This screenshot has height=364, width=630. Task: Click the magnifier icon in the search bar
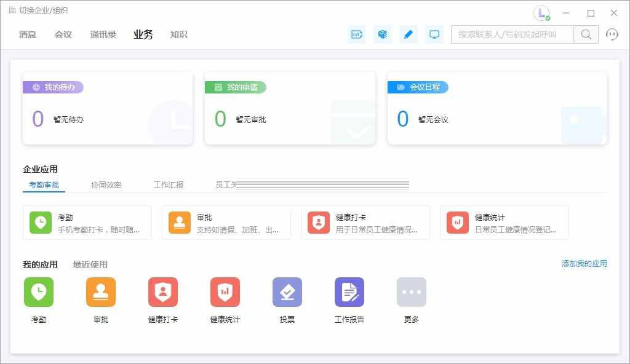point(584,34)
